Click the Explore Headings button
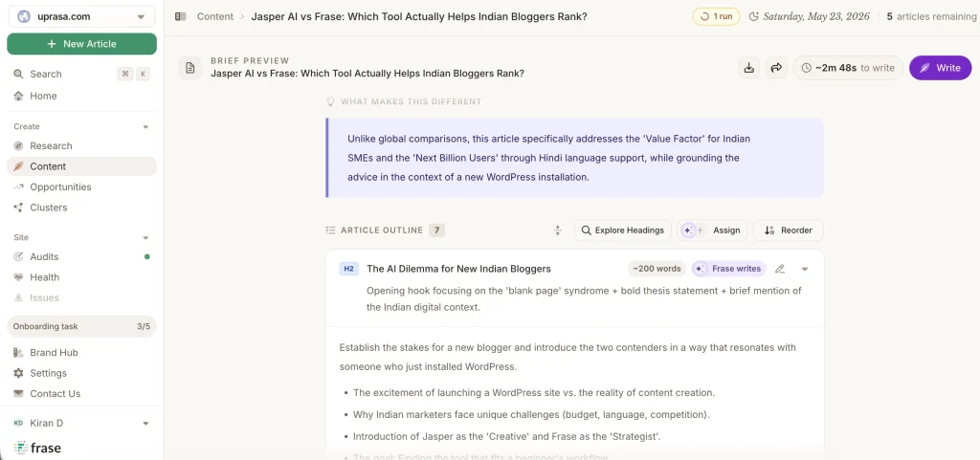980x460 pixels. [x=622, y=230]
